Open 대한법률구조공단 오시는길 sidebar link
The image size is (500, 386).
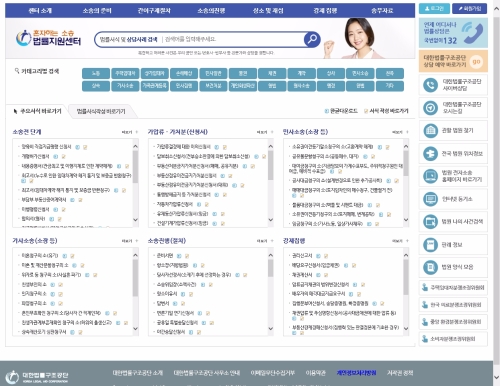[453, 108]
